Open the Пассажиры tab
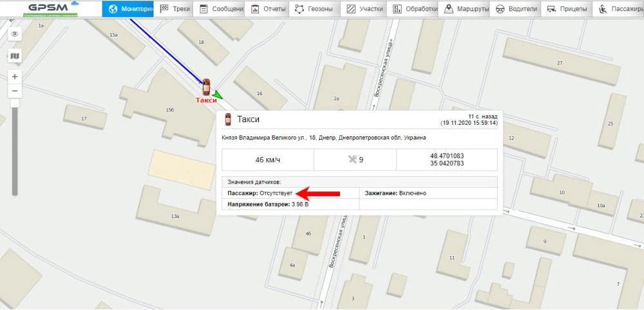The height and width of the screenshot is (310, 644). (618, 8)
